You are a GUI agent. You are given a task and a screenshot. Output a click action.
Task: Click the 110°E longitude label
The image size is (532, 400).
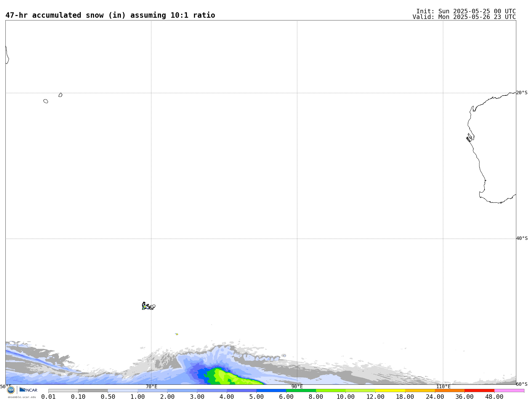click(x=443, y=387)
